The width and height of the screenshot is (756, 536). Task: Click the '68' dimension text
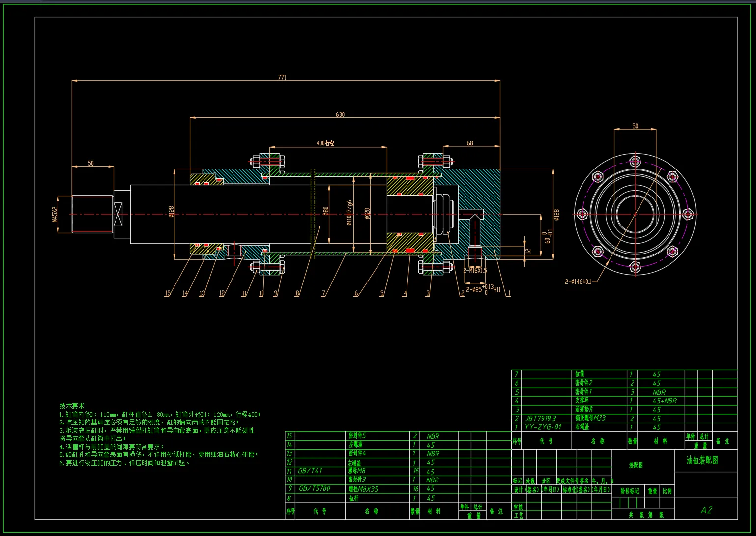click(x=470, y=143)
